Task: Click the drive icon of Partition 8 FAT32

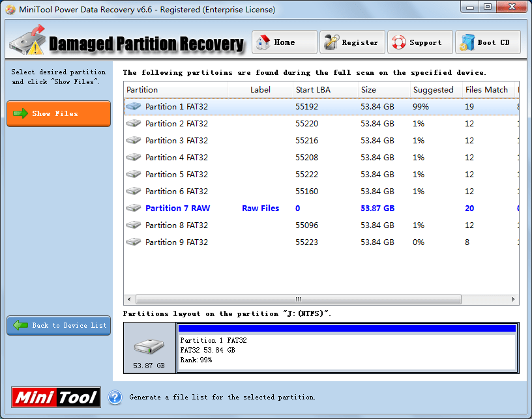Action: click(x=134, y=225)
